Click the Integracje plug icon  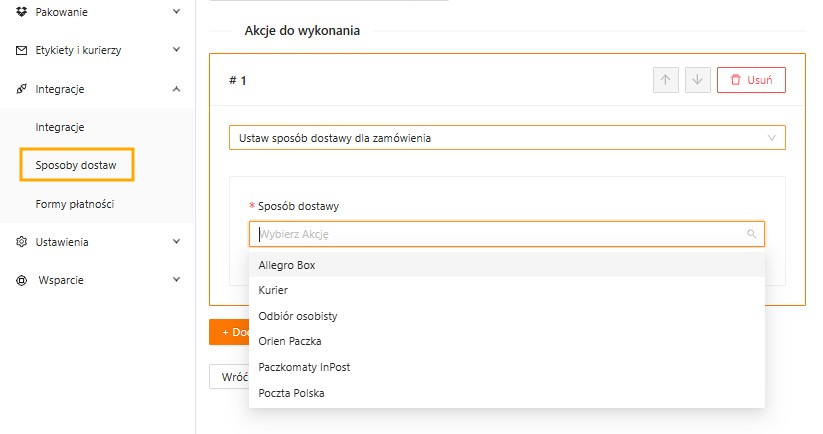(x=22, y=89)
